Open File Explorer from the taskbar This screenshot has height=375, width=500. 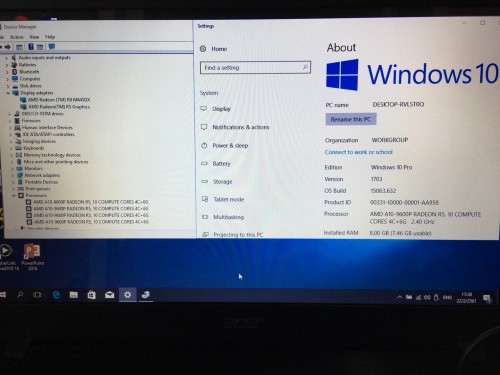tap(74, 295)
